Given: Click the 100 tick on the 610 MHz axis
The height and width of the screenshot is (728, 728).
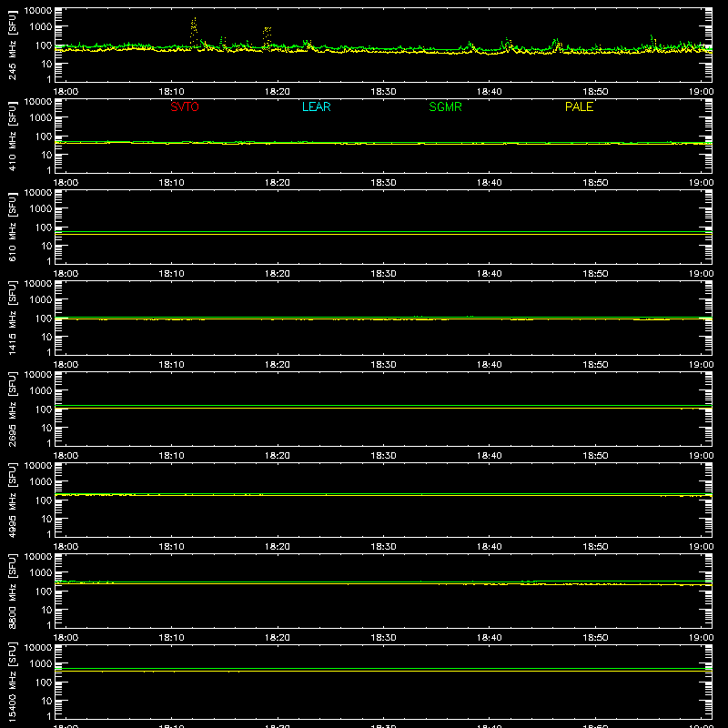Looking at the screenshot, I should pos(44,227).
